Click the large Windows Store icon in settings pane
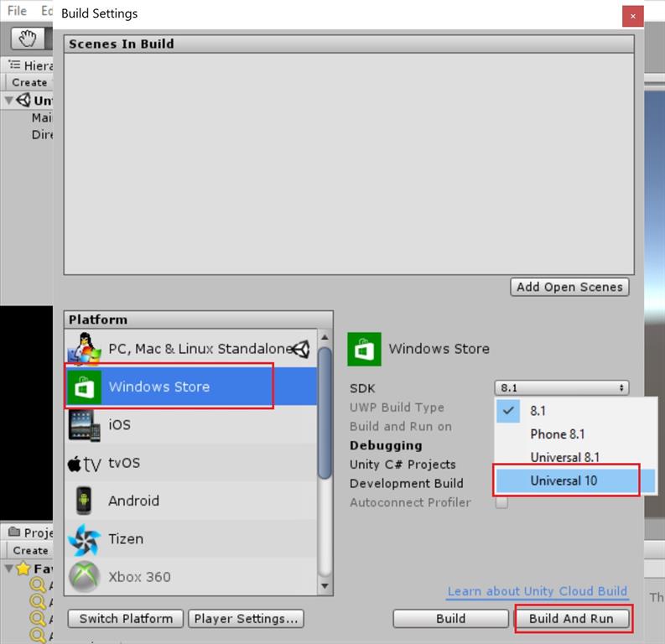This screenshot has height=644, width=665. tap(364, 349)
